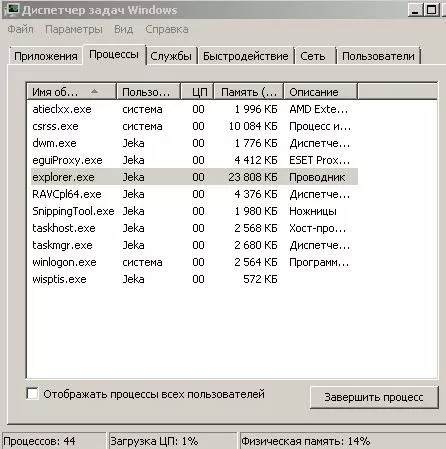Image resolution: width=446 pixels, height=449 pixels.
Task: Select the Процессы tab
Action: pos(114,54)
